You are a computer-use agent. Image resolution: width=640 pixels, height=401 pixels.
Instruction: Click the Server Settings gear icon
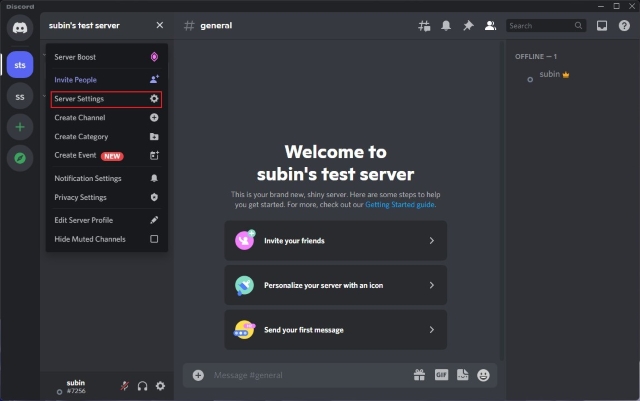154,99
